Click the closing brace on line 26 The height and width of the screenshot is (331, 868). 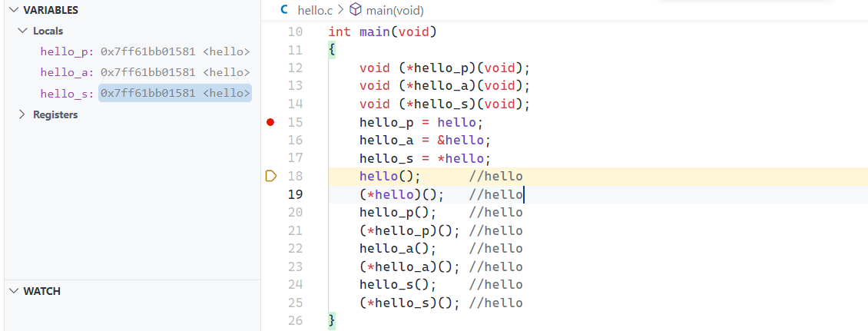pyautogui.click(x=332, y=320)
